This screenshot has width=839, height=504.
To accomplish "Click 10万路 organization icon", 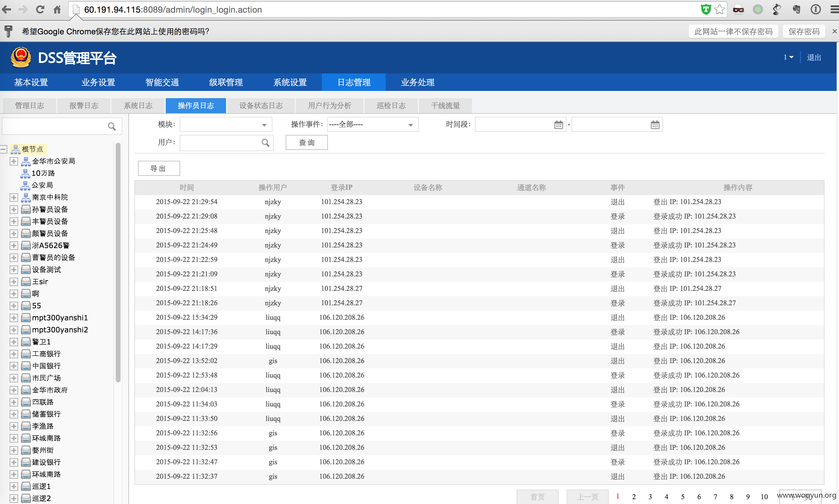I will tap(25, 173).
